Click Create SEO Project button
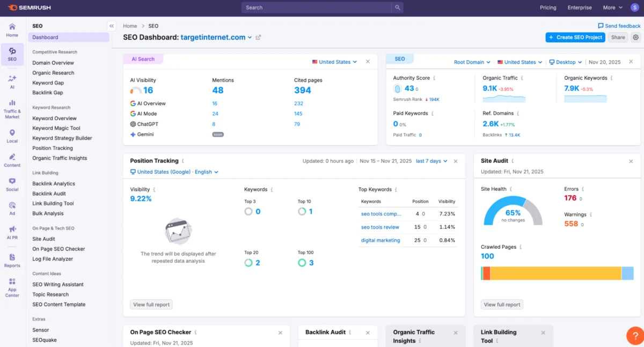The width and height of the screenshot is (644, 347). click(575, 38)
